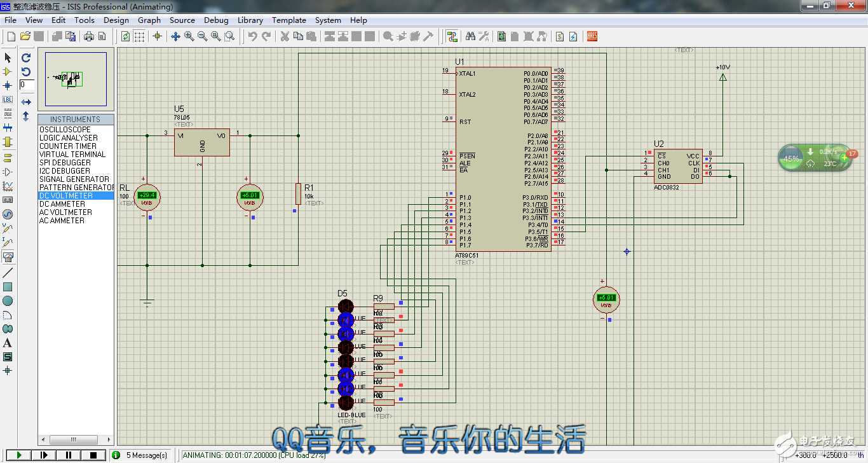The width and height of the screenshot is (868, 463).
Task: Select the arrow Selection Mode tool
Action: click(x=8, y=57)
